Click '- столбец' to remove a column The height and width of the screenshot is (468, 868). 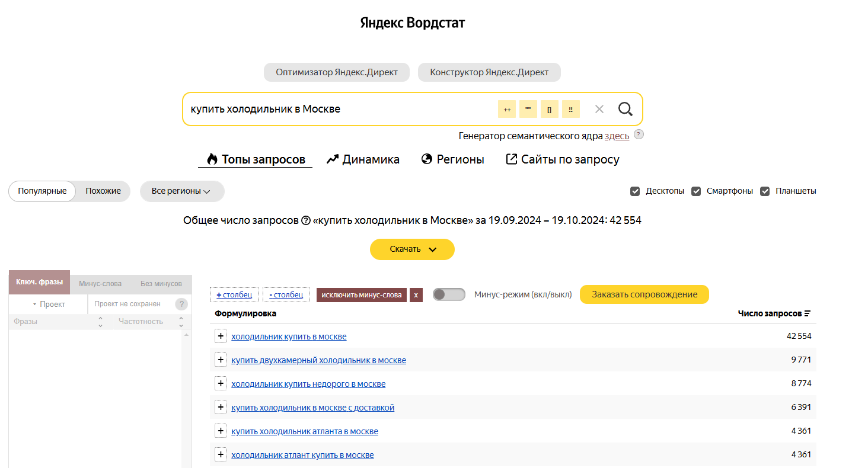(286, 294)
